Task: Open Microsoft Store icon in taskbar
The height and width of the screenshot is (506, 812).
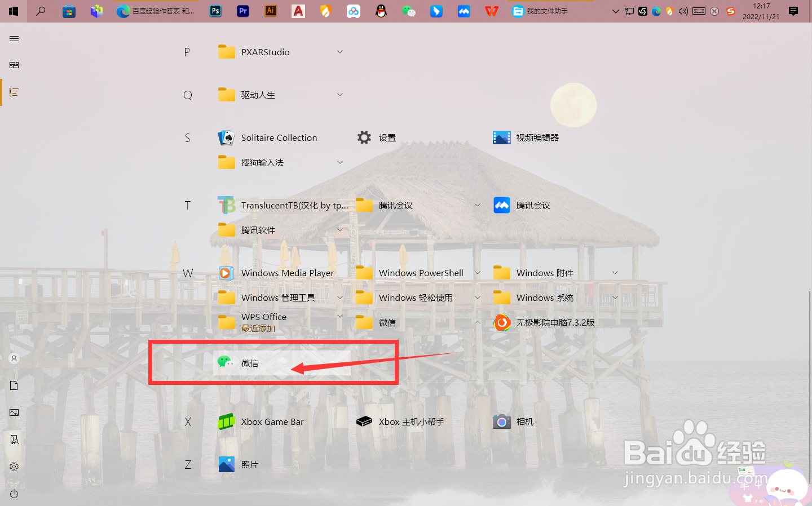Action: tap(69, 11)
